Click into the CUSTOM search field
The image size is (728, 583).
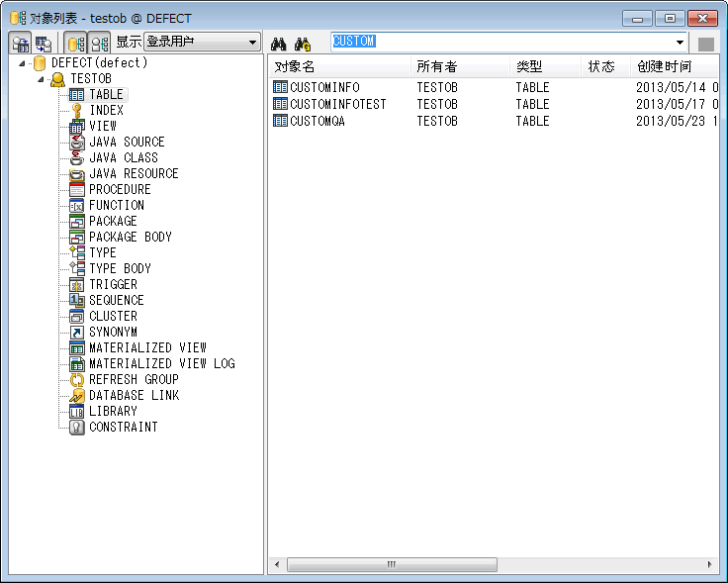(x=501, y=42)
